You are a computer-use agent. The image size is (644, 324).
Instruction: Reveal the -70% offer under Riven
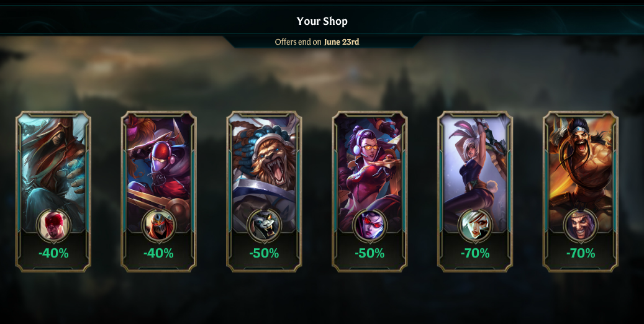pos(475,253)
